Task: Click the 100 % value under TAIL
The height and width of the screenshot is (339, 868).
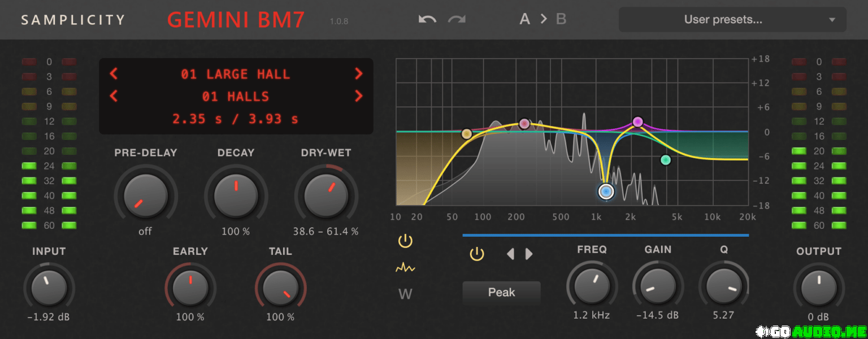Action: click(x=280, y=317)
